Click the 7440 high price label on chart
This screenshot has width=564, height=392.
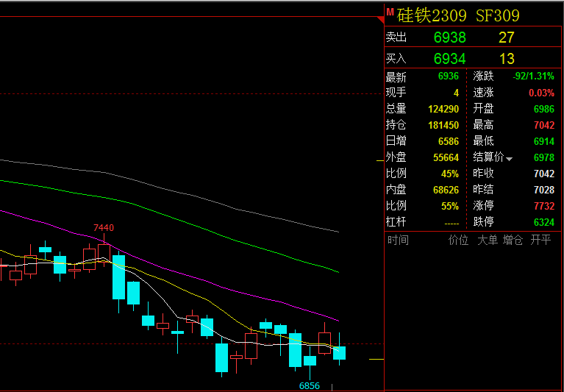click(x=104, y=228)
